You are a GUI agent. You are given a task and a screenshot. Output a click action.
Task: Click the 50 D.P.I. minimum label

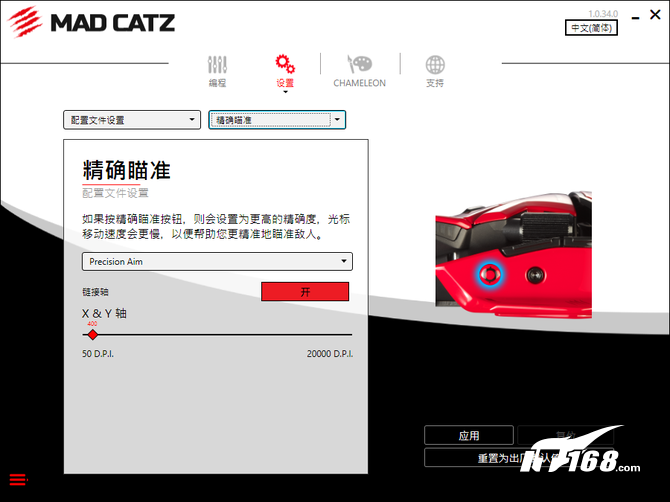pyautogui.click(x=98, y=354)
